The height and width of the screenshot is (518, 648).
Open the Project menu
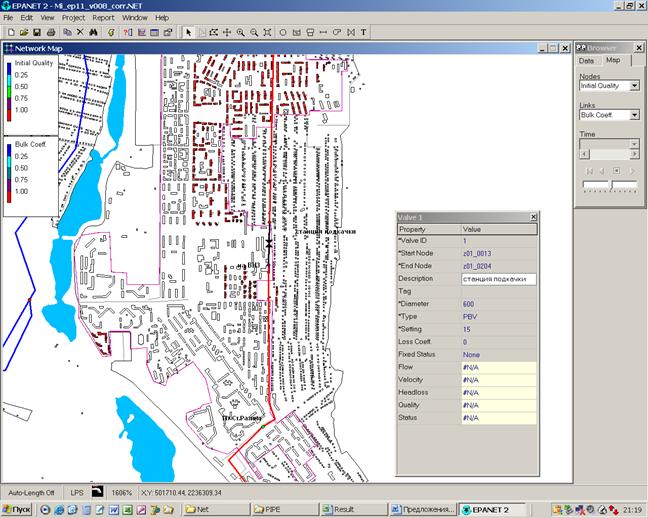click(73, 18)
